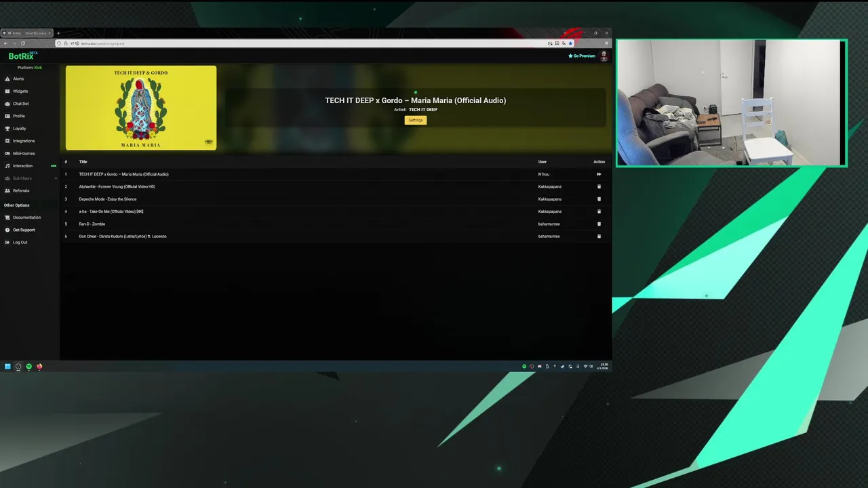Image resolution: width=868 pixels, height=488 pixels.
Task: Skip the Maria Maria track
Action: tap(599, 174)
